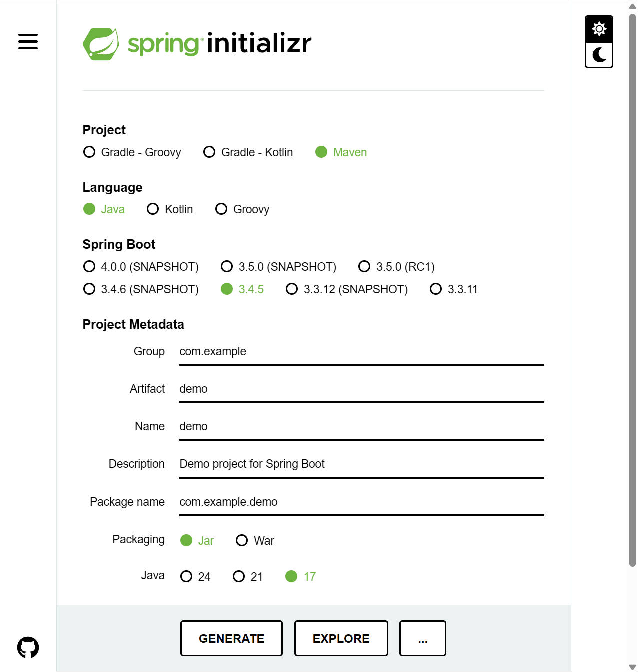
Task: Select Spring Boot 3.5.0 (SNAPSHOT)
Action: 279,267
